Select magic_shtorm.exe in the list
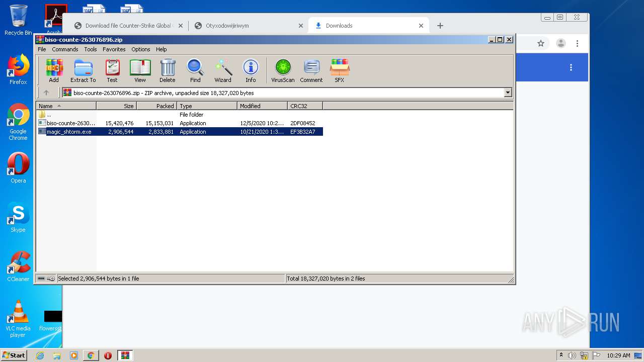The width and height of the screenshot is (644, 362). [180, 132]
